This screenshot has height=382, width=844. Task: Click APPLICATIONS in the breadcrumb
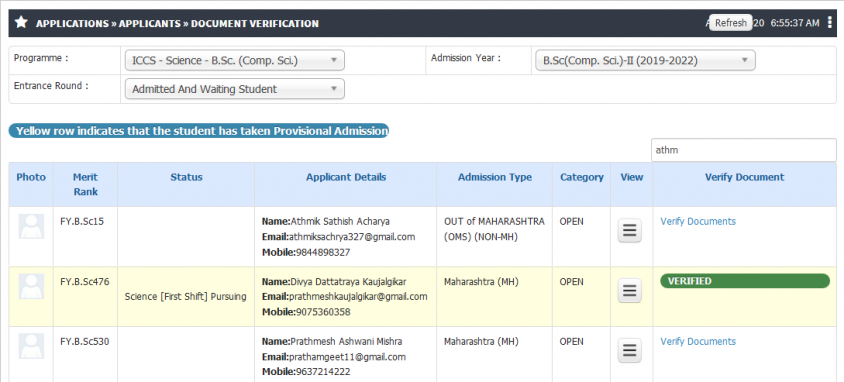[72, 24]
